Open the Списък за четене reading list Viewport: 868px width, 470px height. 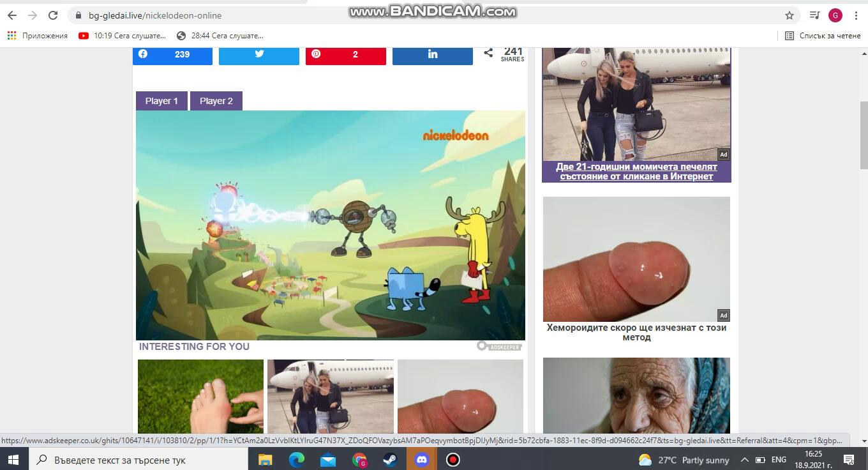[823, 36]
